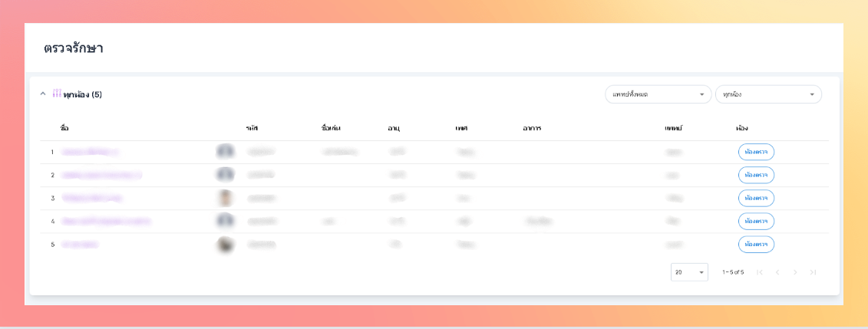Screen dimensions: 868x329
Task: Click the patient avatar in row 1
Action: point(226,152)
